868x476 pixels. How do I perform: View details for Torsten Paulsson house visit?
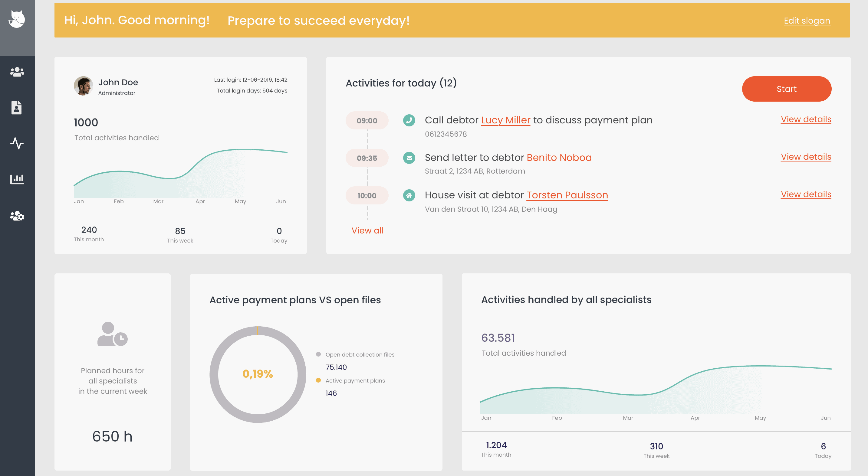click(806, 194)
